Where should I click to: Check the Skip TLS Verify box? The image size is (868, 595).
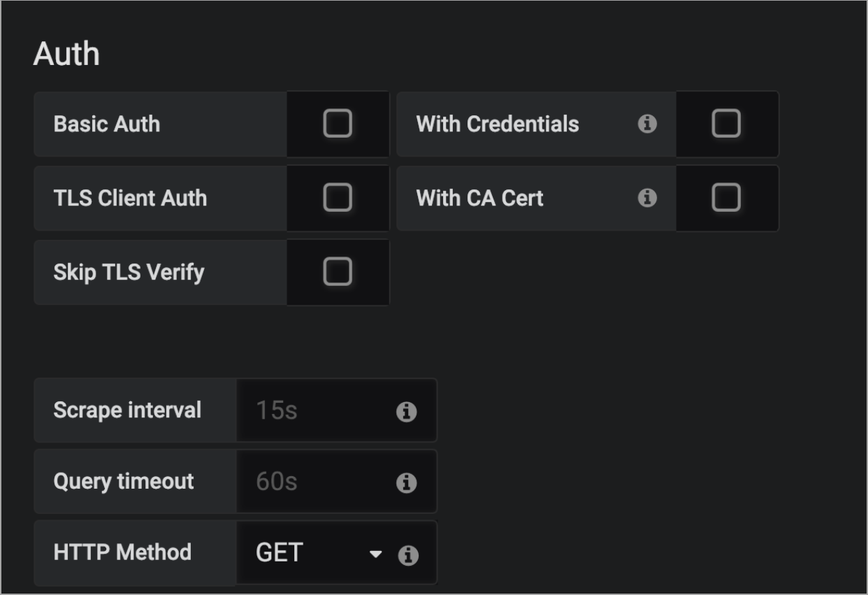click(x=338, y=271)
